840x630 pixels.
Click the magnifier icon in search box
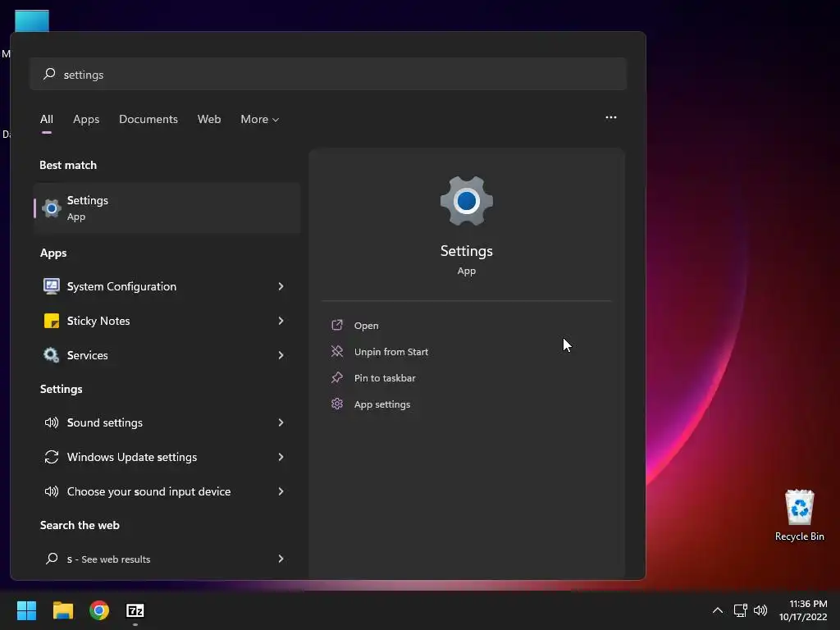[x=49, y=74]
